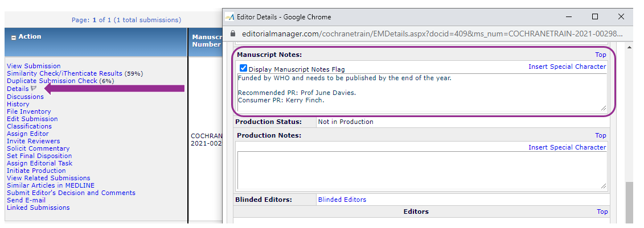
Task: Open the Invite Reviewers action
Action: click(33, 141)
